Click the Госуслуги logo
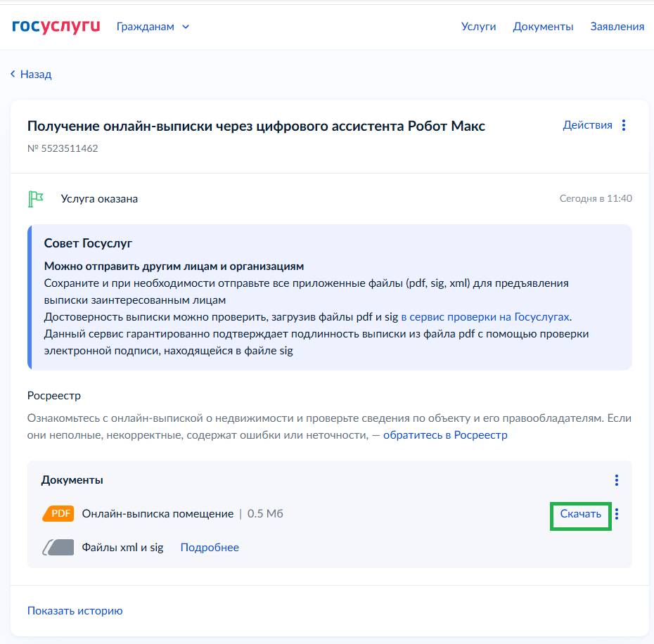654x644 pixels. [56, 27]
